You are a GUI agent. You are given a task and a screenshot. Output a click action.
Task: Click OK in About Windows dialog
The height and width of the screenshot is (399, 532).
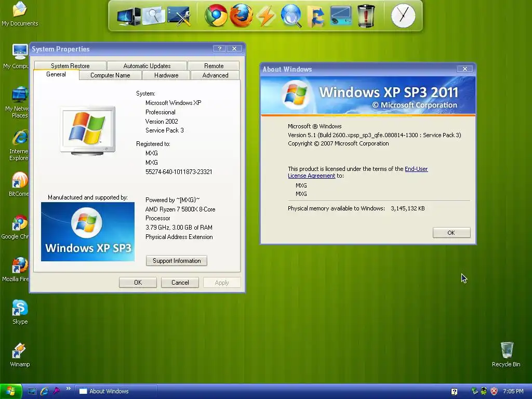tap(451, 233)
